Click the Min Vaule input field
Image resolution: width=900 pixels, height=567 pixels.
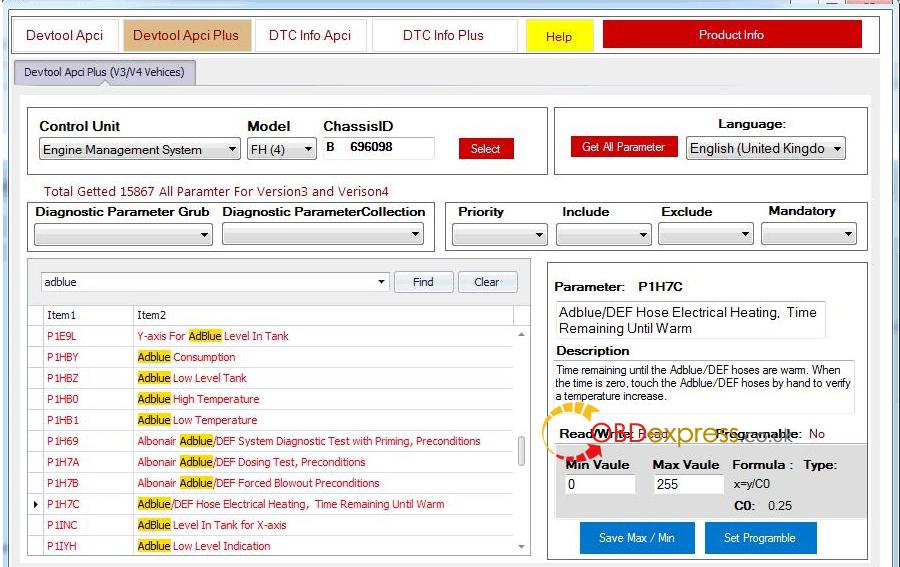[600, 484]
